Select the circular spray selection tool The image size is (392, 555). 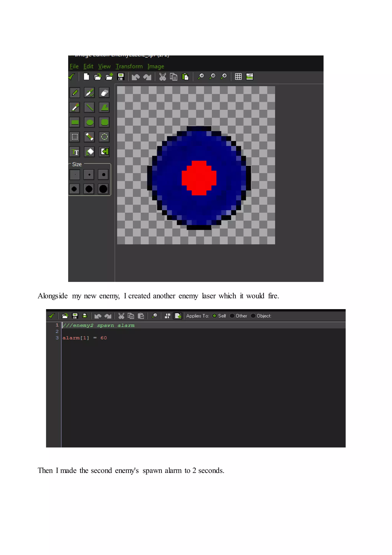point(104,137)
